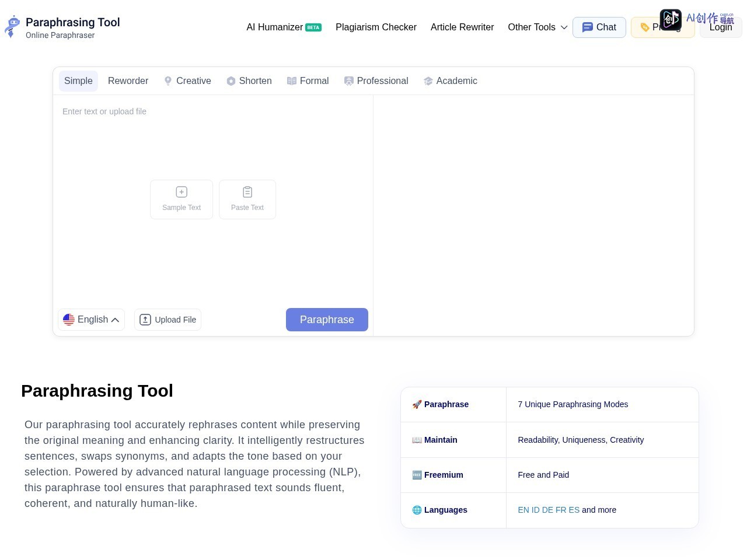This screenshot has width=747, height=560.
Task: Click the upload arrow icon in Upload File
Action: tap(145, 320)
